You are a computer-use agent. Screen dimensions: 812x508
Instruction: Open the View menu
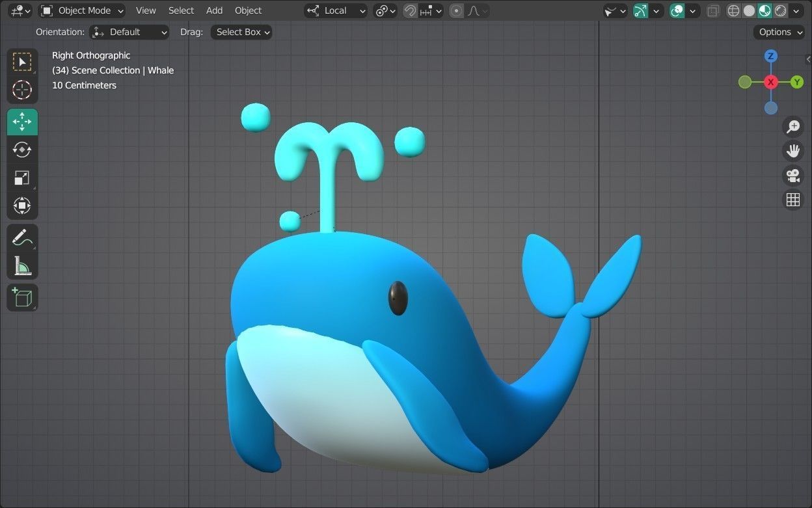pyautogui.click(x=146, y=10)
